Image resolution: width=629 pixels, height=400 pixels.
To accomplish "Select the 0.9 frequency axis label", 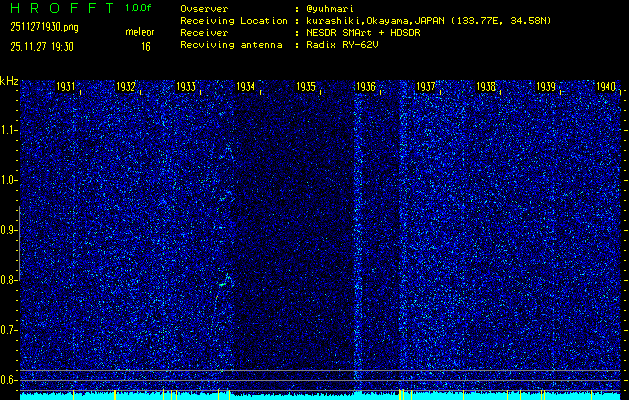I will point(7,230).
